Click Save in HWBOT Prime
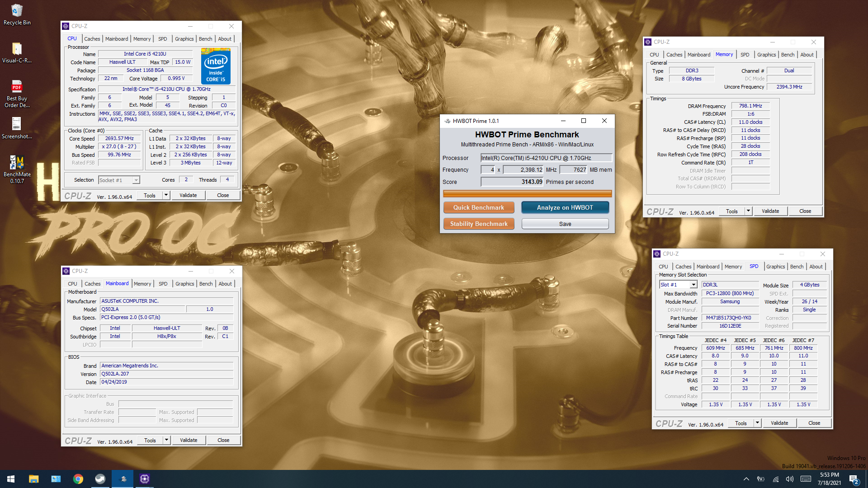Screen dimensions: 868x488 click(x=565, y=224)
